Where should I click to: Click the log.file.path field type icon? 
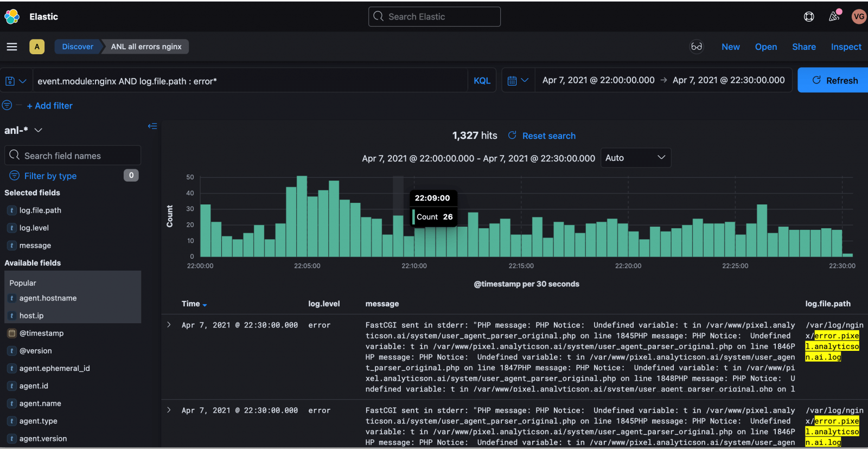[11, 210]
